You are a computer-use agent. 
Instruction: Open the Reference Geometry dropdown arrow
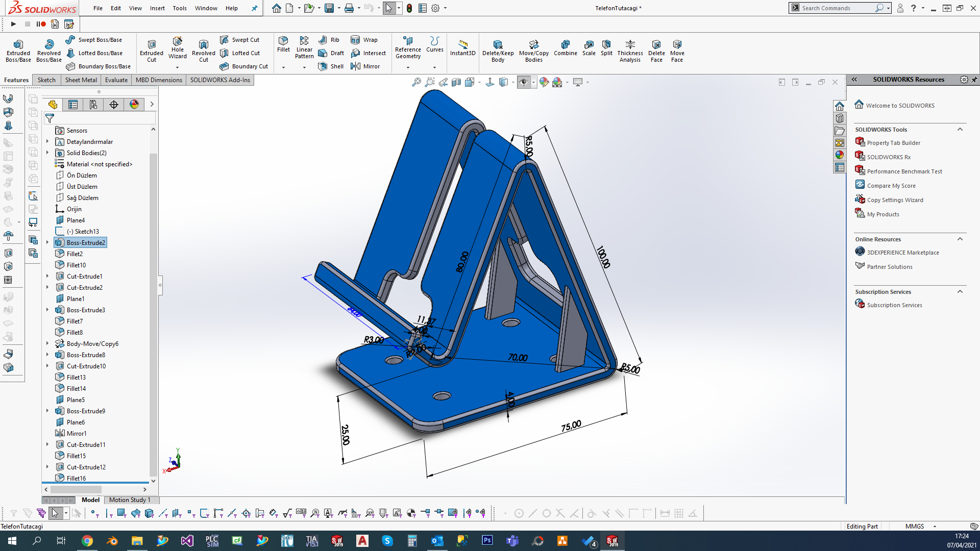click(x=408, y=67)
